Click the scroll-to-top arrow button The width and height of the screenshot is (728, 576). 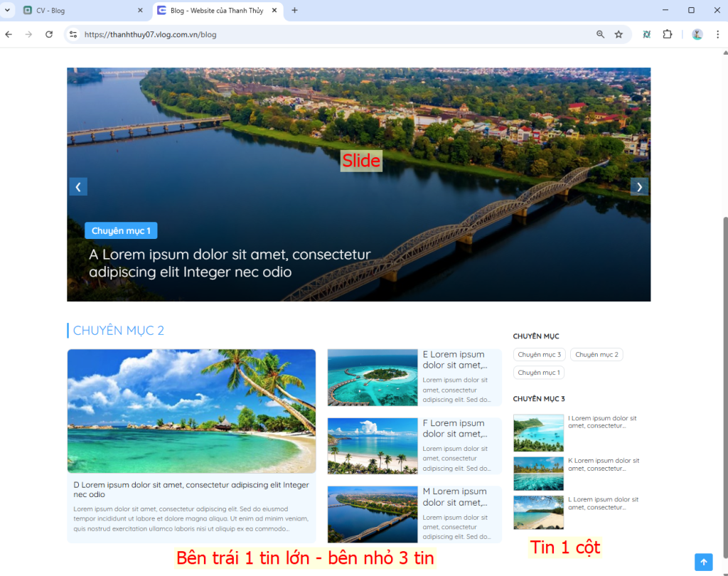point(703,562)
